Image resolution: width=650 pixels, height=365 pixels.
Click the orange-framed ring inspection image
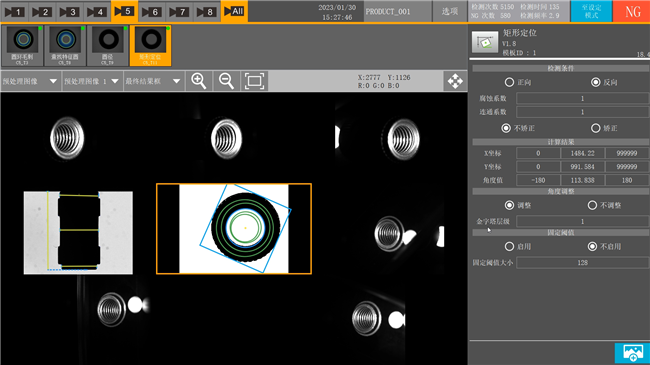point(234,229)
